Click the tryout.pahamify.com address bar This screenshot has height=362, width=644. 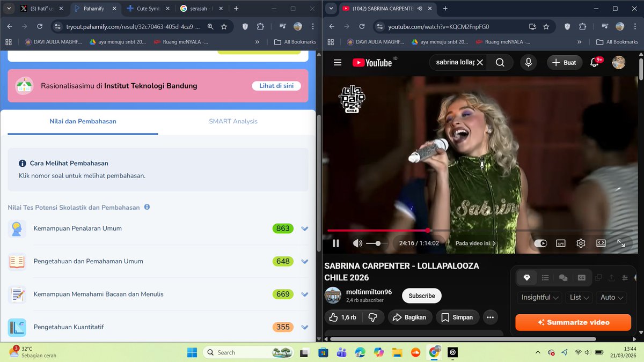133,26
